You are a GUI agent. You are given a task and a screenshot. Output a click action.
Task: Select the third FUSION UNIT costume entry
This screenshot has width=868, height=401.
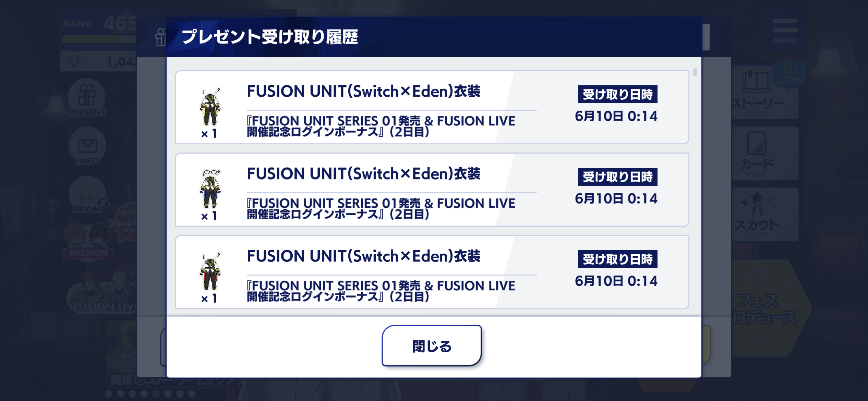(x=432, y=272)
